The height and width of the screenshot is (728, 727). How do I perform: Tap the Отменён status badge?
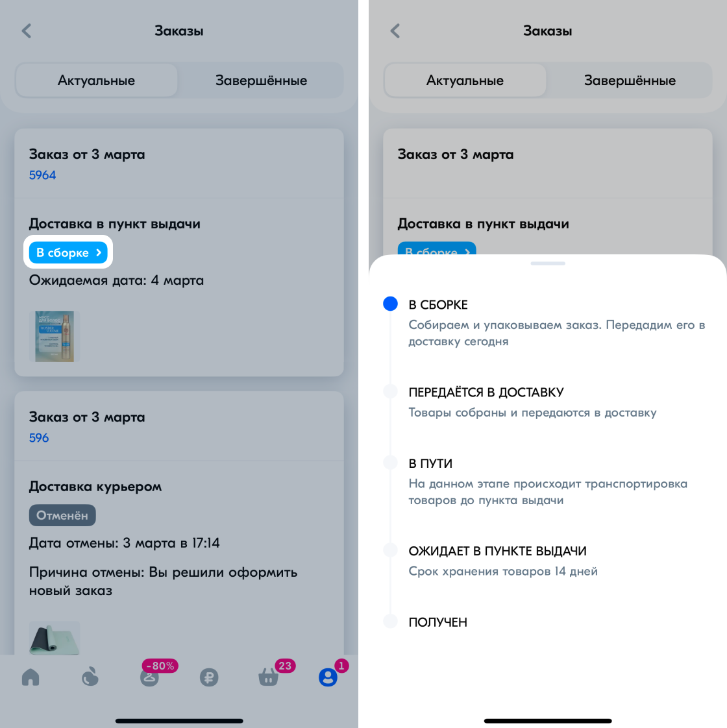(62, 515)
